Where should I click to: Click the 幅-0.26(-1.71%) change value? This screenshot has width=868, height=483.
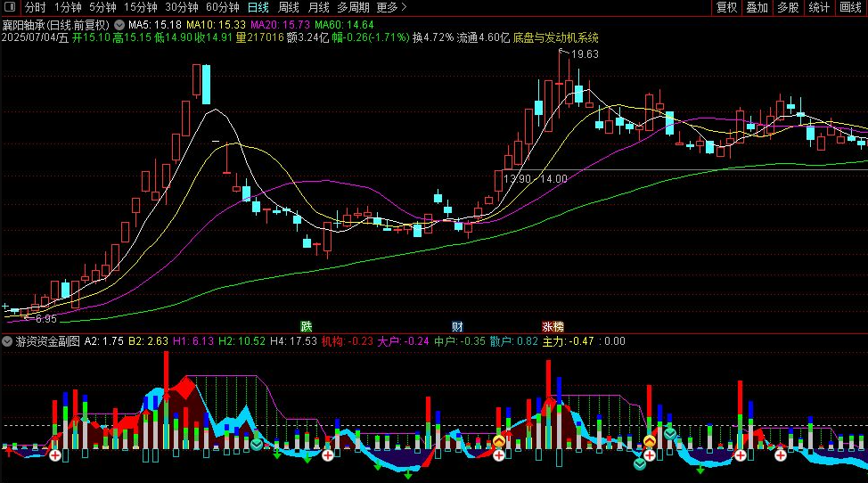click(371, 37)
